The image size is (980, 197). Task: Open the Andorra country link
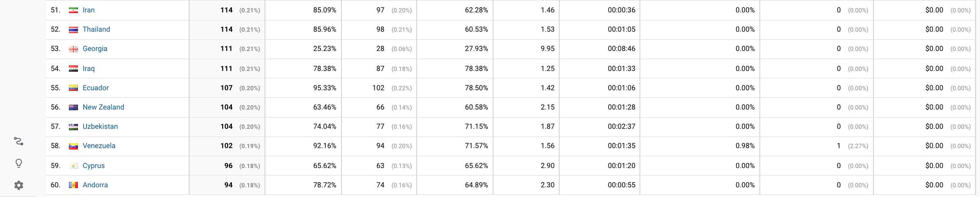coord(95,185)
